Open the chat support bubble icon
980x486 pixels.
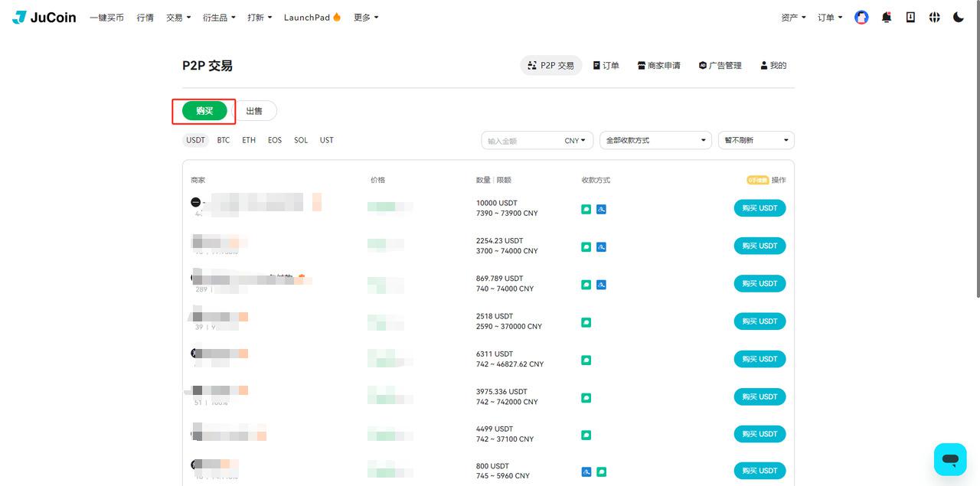[x=950, y=459]
